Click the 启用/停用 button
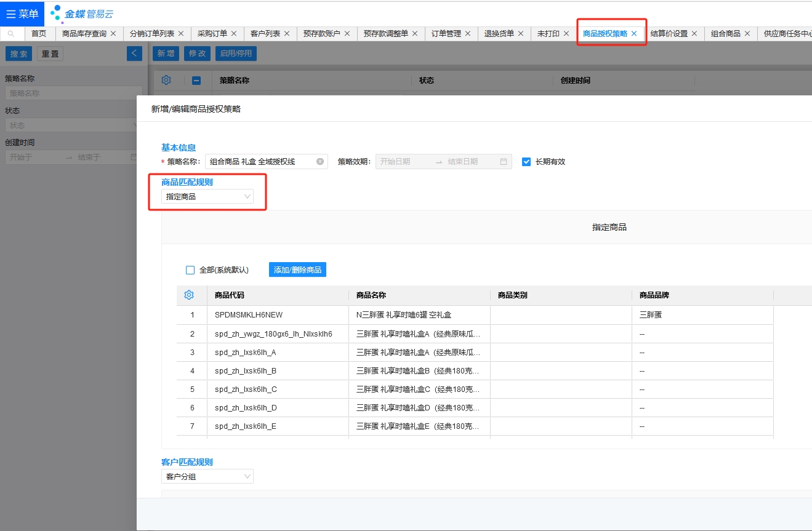812x531 pixels. pyautogui.click(x=236, y=54)
